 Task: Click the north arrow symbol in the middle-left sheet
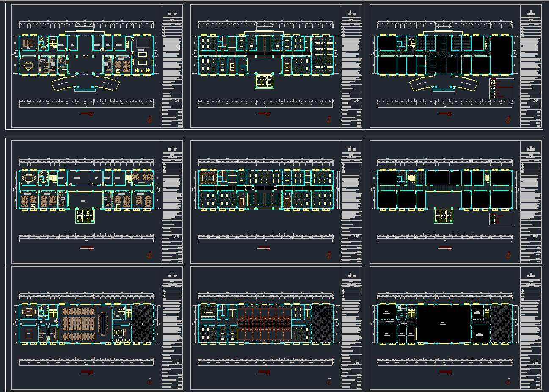[149, 255]
